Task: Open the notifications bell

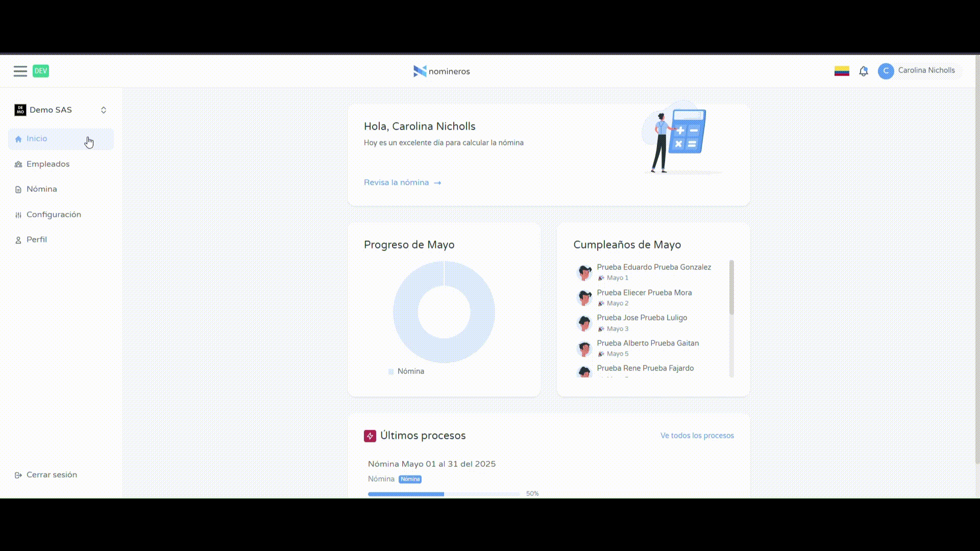Action: pos(863,71)
